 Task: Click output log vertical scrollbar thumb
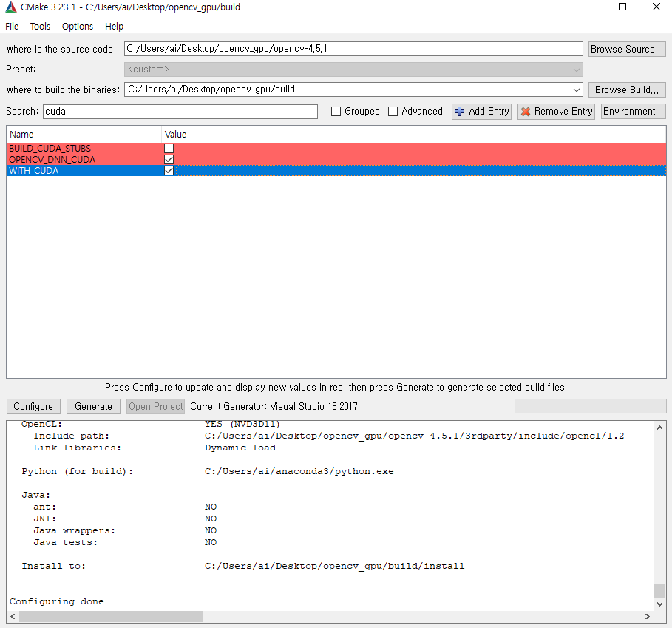click(659, 590)
